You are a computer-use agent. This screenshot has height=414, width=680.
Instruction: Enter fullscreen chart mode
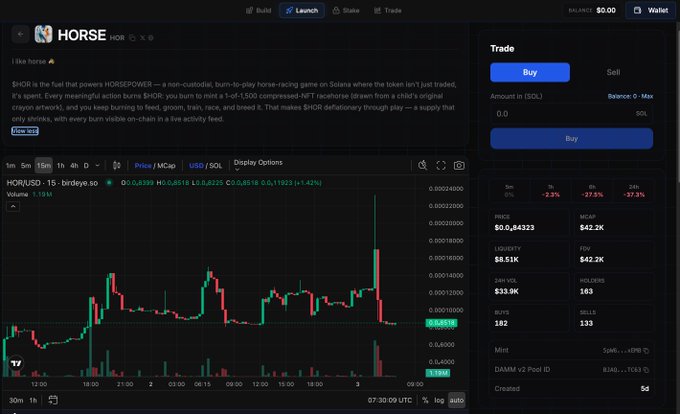pos(441,165)
